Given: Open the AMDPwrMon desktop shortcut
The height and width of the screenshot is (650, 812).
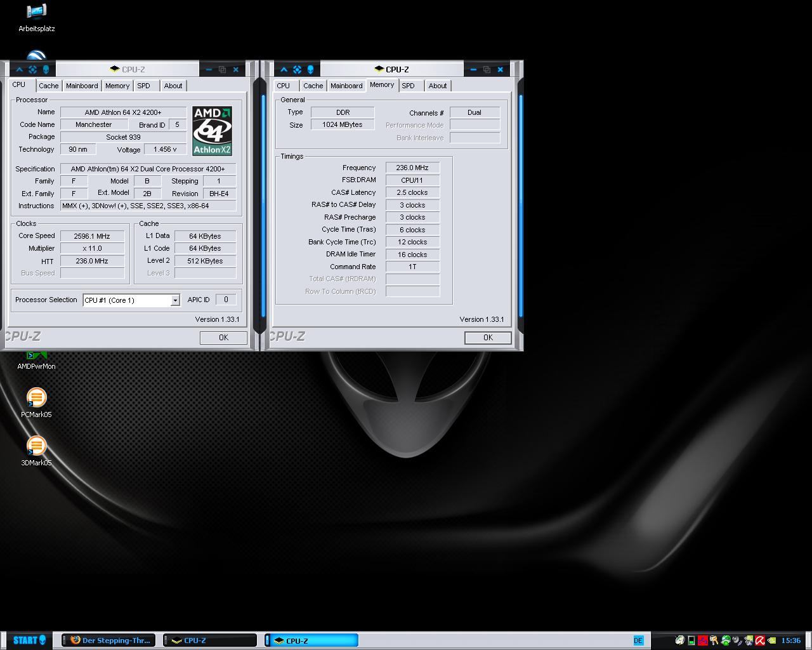Looking at the screenshot, I should pyautogui.click(x=36, y=361).
